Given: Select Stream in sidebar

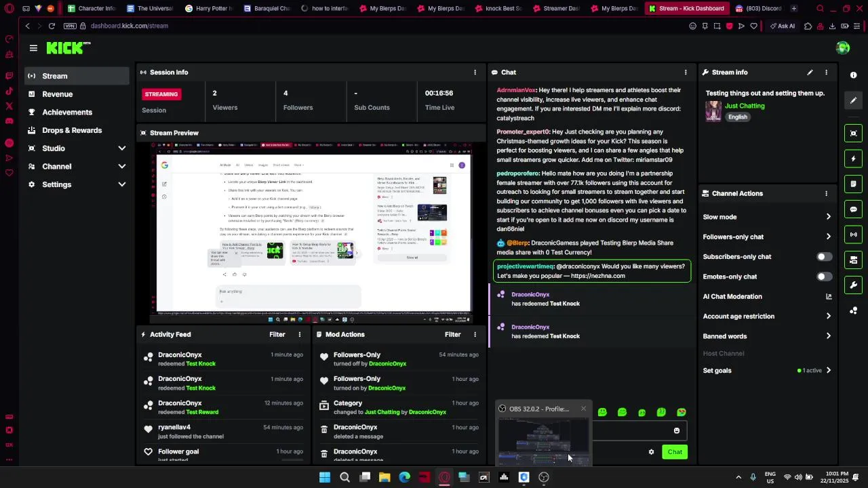Looking at the screenshot, I should [77, 76].
